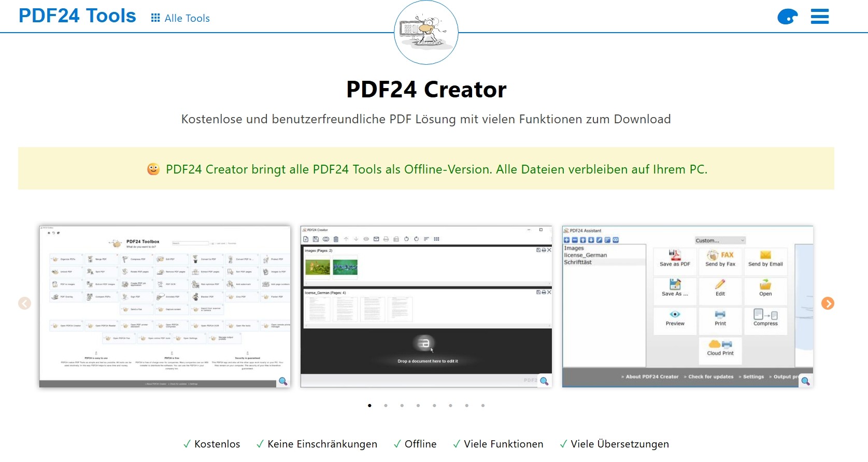Open the PDF24 Creator editor screenshot

pyautogui.click(x=426, y=306)
